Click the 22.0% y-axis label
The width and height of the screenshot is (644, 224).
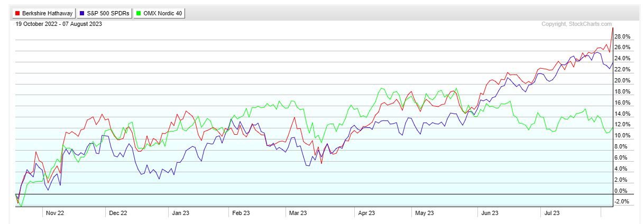point(623,70)
